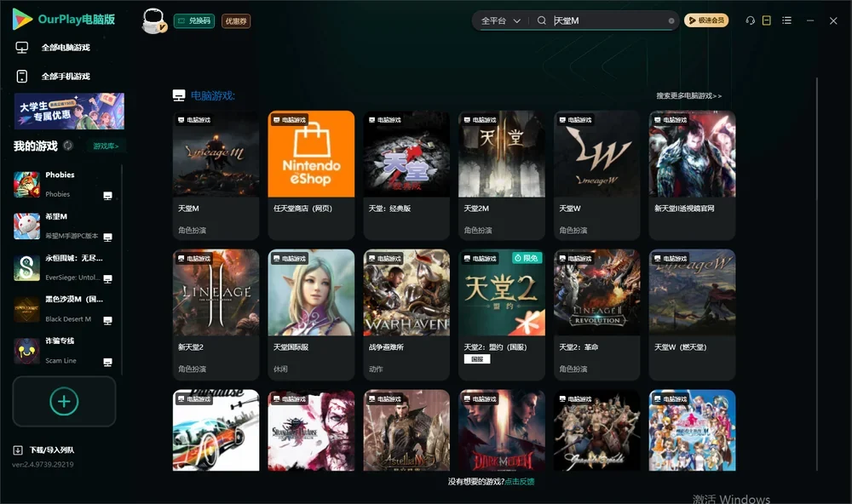Open customer support headset icon
Screen dimensions: 852x504
click(751, 20)
